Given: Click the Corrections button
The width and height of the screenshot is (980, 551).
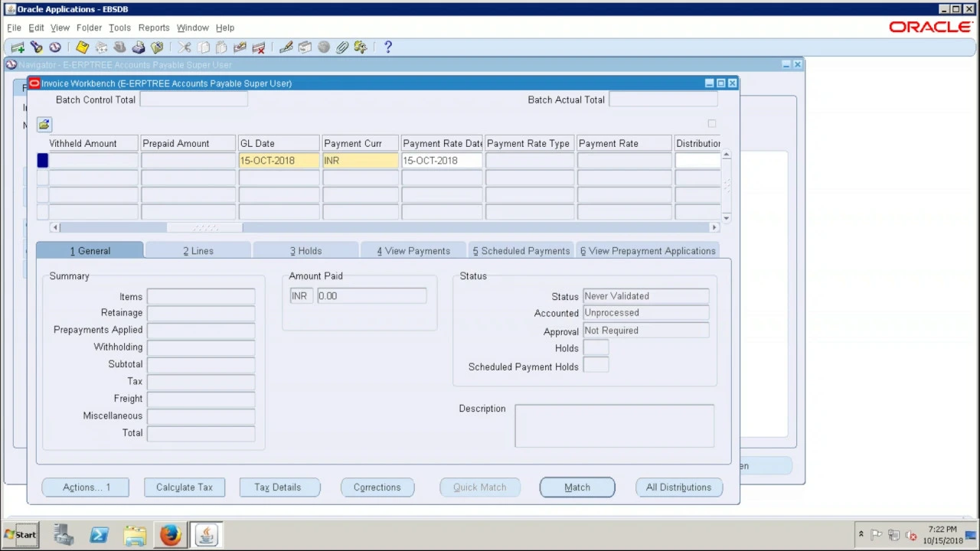Looking at the screenshot, I should click(x=377, y=487).
